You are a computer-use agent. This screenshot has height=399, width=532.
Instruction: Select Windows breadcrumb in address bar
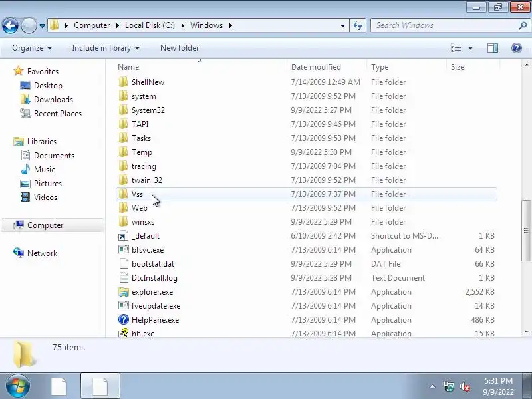coord(206,25)
